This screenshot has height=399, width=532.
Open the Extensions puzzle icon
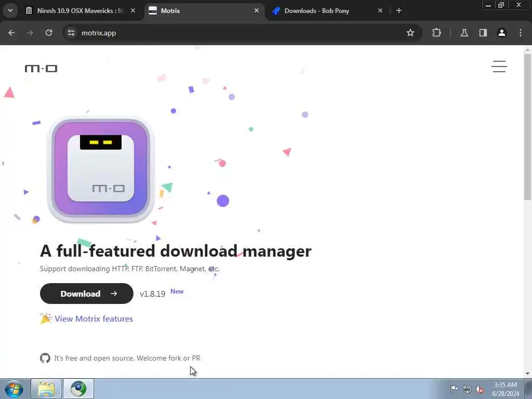click(436, 33)
